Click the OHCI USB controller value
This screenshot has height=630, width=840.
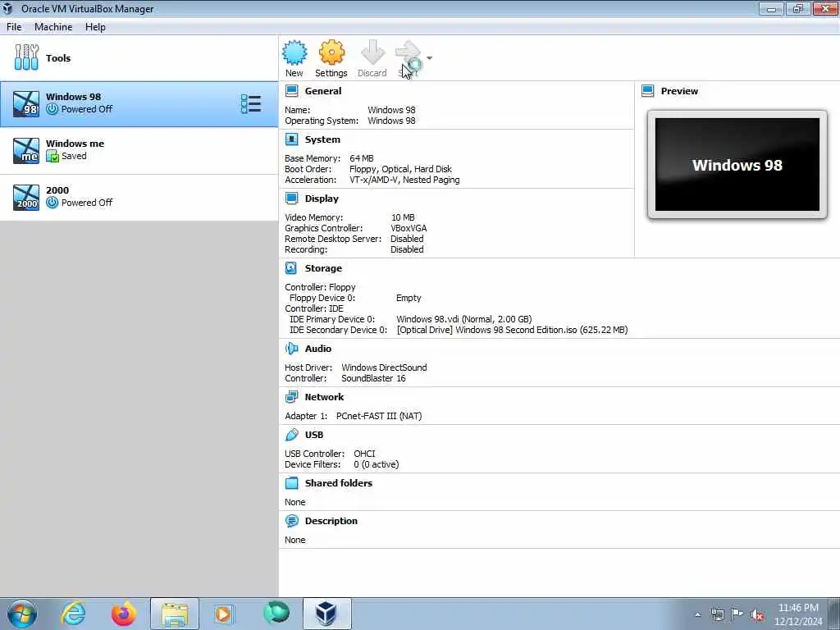(364, 454)
